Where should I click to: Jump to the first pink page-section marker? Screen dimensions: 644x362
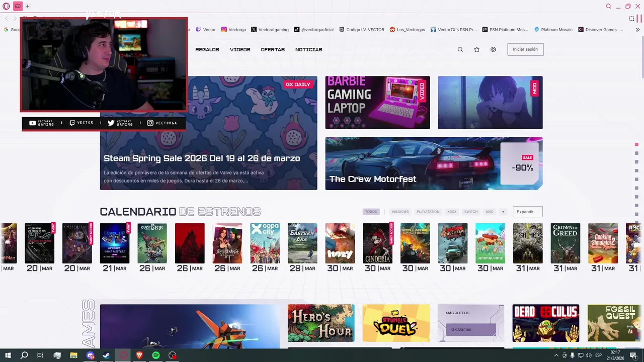(636, 145)
